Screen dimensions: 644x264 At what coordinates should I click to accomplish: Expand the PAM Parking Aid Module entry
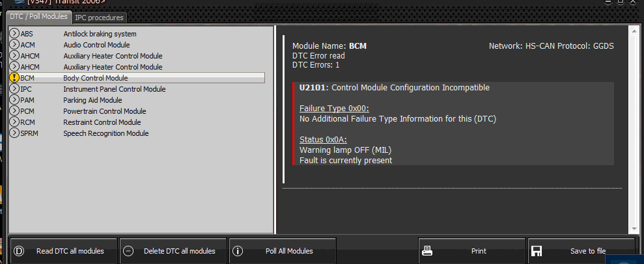(14, 100)
